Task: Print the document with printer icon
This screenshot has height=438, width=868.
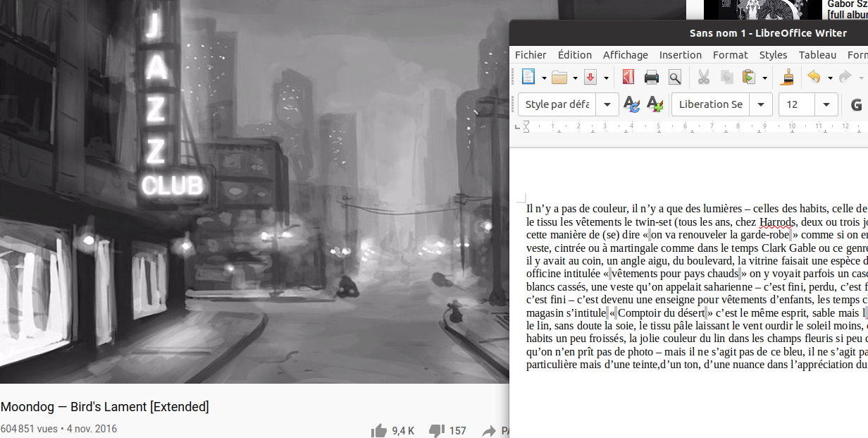Action: (652, 77)
